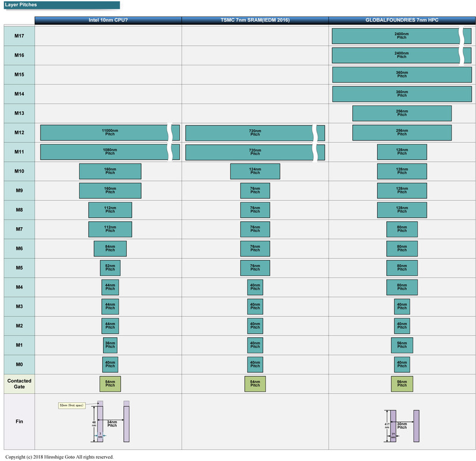Select GLOBALFOUNDRIES M8 128nm Pitch box
Viewport: 476px width, 461px height.
click(402, 210)
